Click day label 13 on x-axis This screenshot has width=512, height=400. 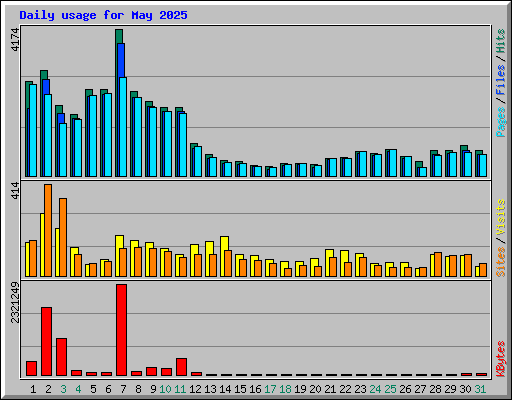tap(210, 389)
